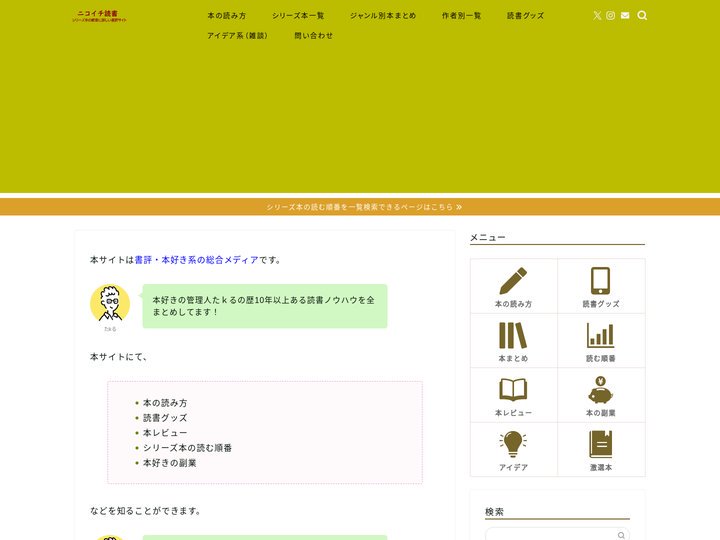Click the bookshelf icon for 本まとめ
The image size is (720, 540).
coord(513,335)
